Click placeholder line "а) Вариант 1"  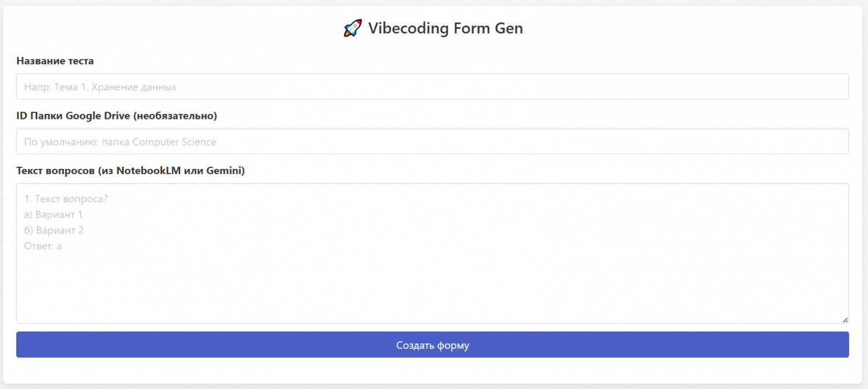pyautogui.click(x=53, y=215)
